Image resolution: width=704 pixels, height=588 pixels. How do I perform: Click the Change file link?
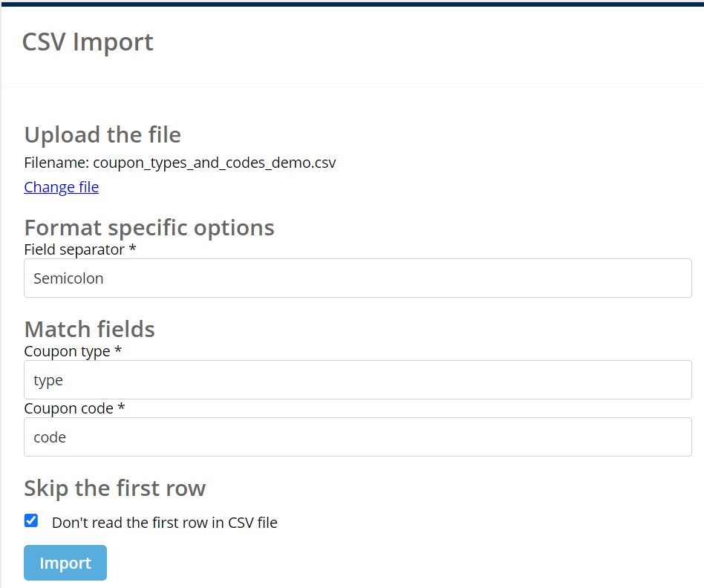point(61,187)
